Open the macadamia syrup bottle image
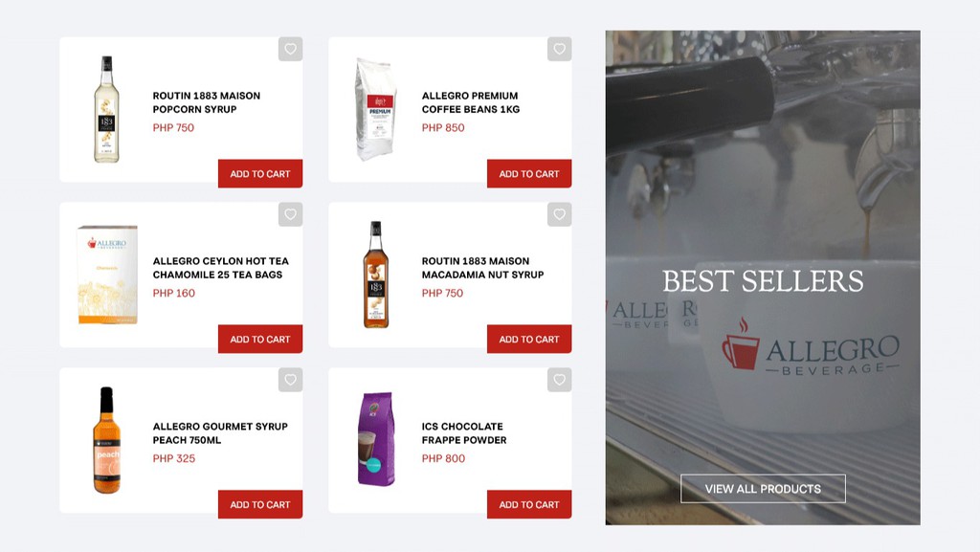This screenshot has height=552, width=980. coord(375,275)
